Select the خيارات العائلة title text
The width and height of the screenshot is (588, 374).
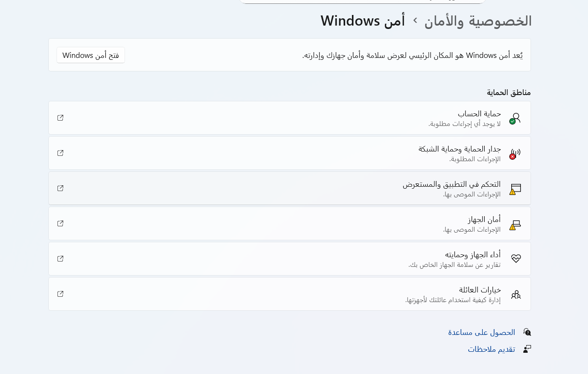480,290
